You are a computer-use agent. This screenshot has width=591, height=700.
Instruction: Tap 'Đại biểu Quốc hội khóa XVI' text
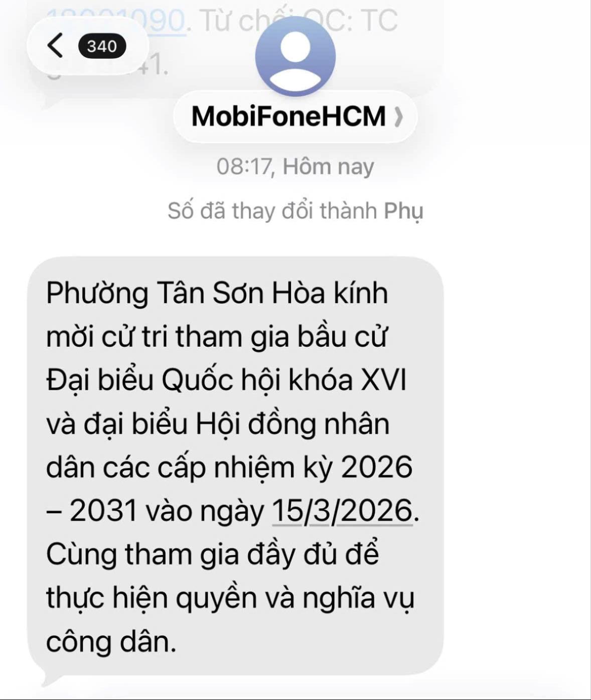pyautogui.click(x=226, y=380)
